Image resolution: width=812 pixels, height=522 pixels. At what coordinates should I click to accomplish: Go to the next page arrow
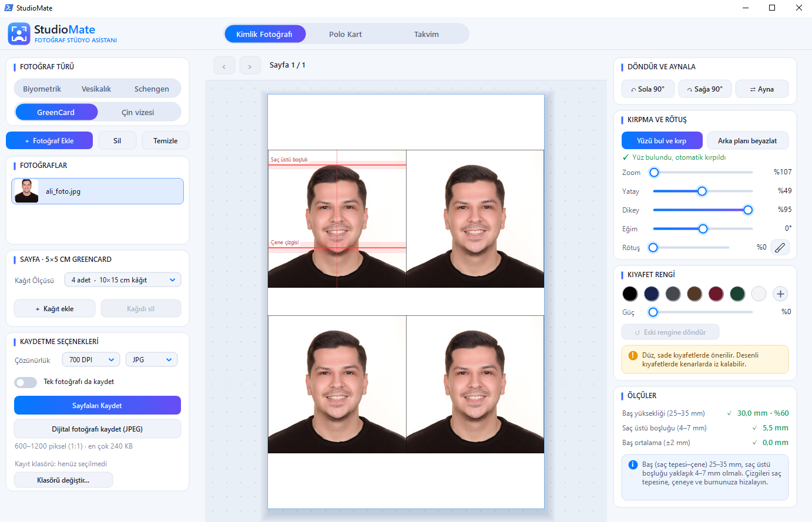[250, 66]
